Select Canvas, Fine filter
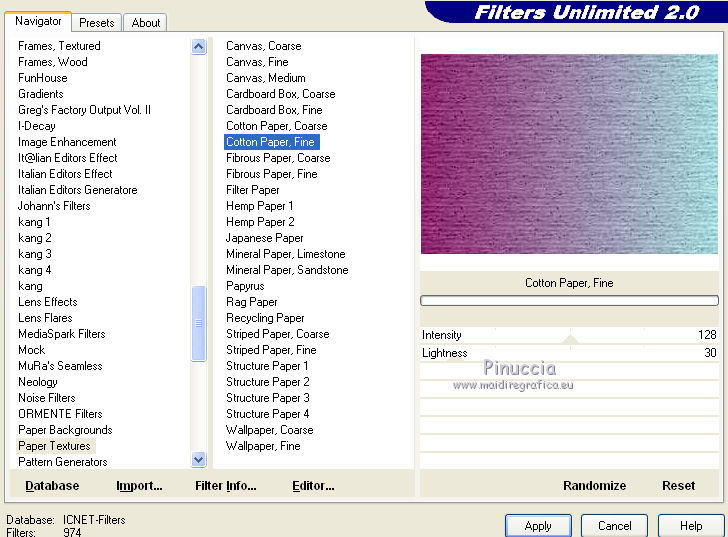This screenshot has width=728, height=537. click(257, 62)
